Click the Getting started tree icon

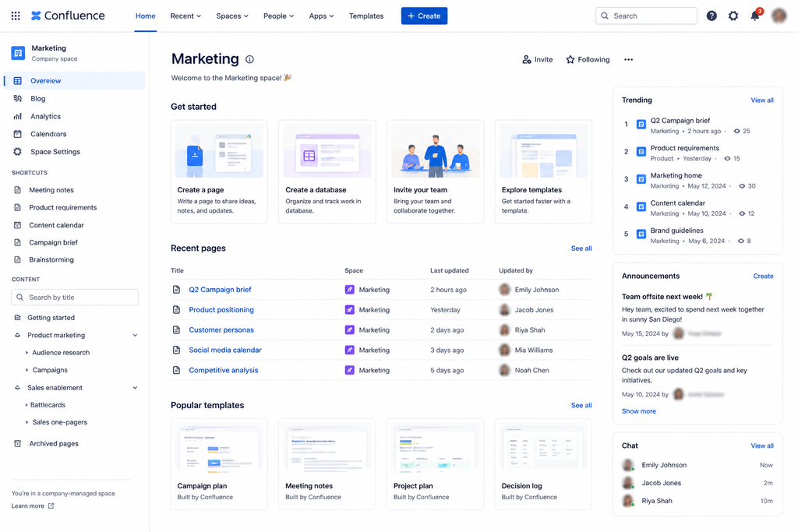[x=17, y=317]
